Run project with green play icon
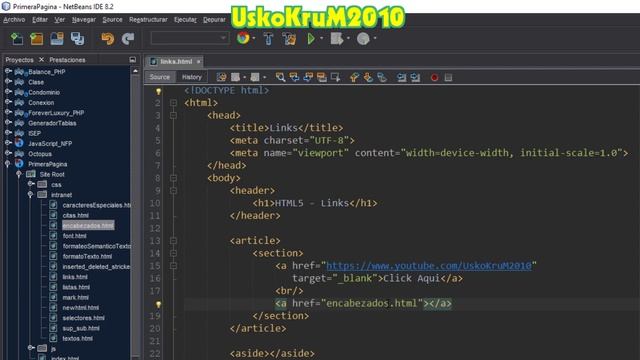640x360 pixels. click(311, 38)
